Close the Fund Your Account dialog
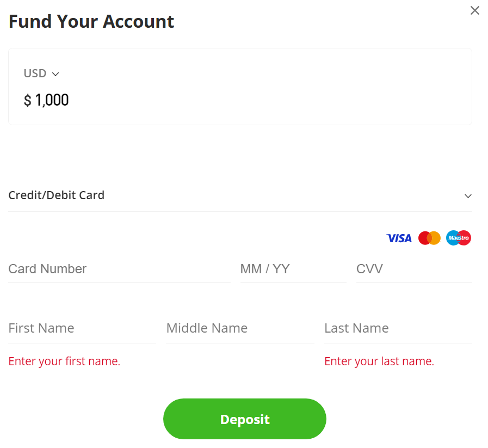The width and height of the screenshot is (488, 448). [x=475, y=10]
